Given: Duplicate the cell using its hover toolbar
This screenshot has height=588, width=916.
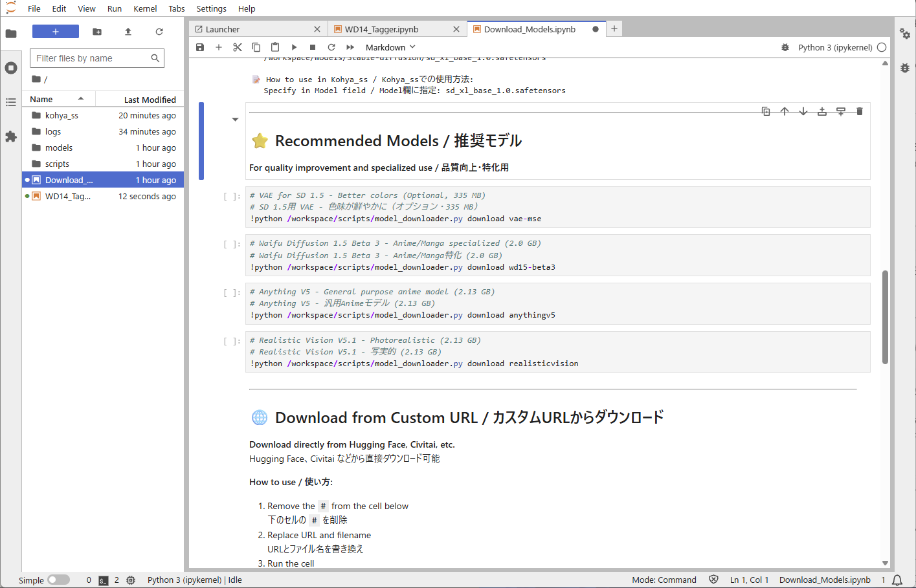Looking at the screenshot, I should tap(766, 111).
